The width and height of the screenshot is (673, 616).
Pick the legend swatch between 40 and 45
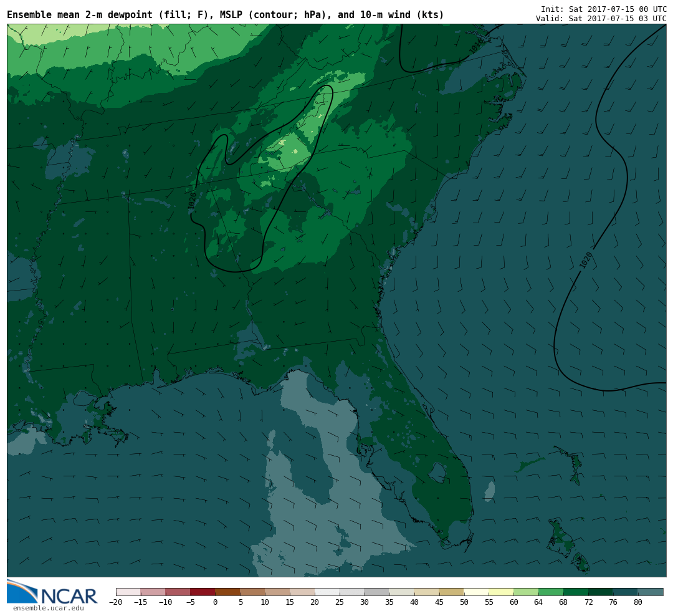[427, 592]
